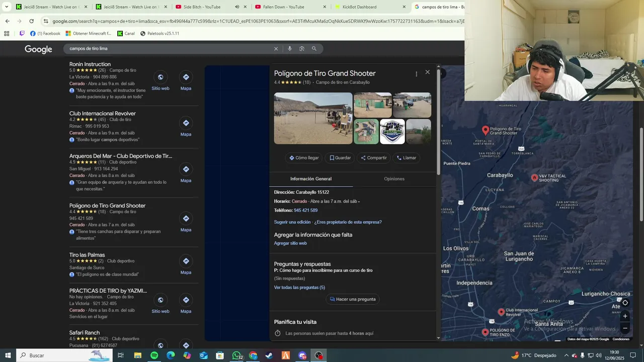
Task: Close the Grand Shooter place panel
Action: (x=428, y=72)
